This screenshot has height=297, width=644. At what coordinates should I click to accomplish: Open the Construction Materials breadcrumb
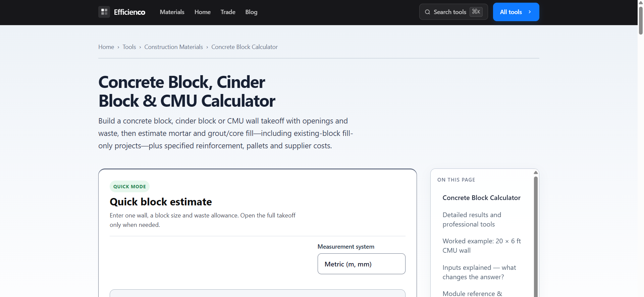173,47
